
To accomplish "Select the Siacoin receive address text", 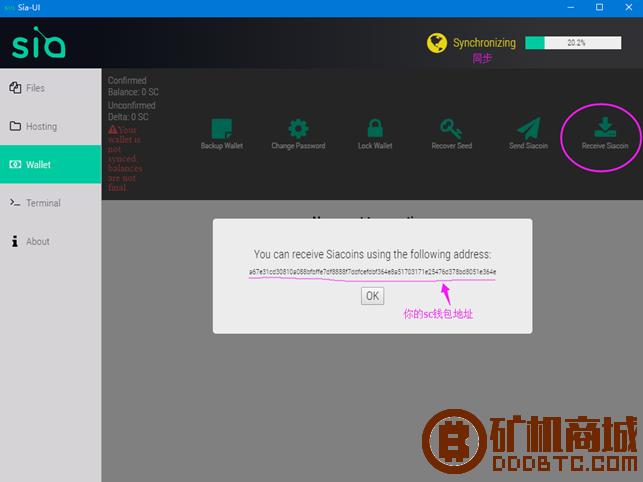I will [x=372, y=272].
